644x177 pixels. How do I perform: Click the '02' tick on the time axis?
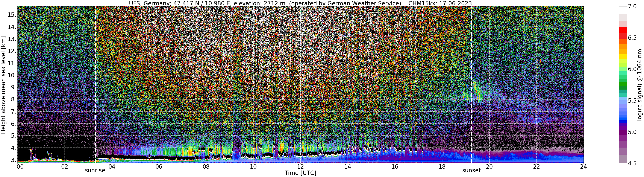click(65, 167)
